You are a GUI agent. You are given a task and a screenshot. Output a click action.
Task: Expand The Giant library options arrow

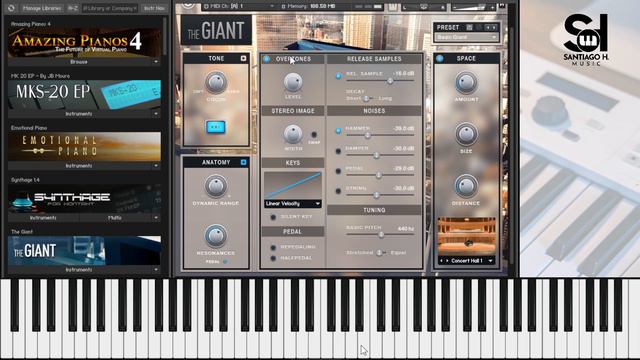pos(156,269)
